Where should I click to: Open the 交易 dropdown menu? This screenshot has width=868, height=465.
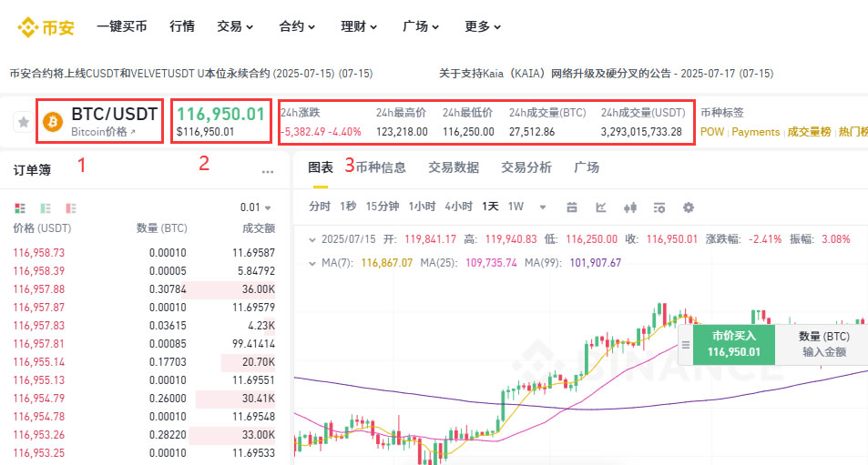click(x=235, y=26)
